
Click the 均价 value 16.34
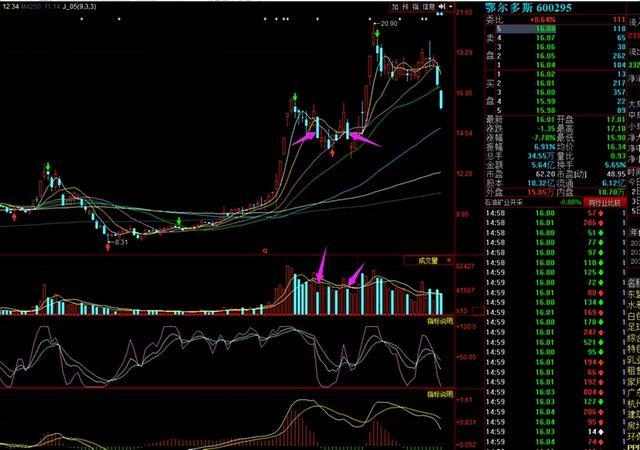click(616, 147)
